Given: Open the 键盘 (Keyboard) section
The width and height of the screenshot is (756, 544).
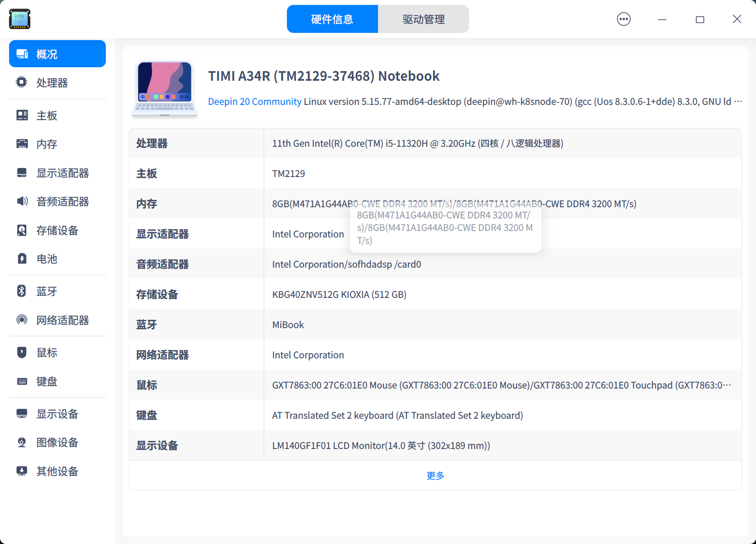Looking at the screenshot, I should click(x=47, y=381).
